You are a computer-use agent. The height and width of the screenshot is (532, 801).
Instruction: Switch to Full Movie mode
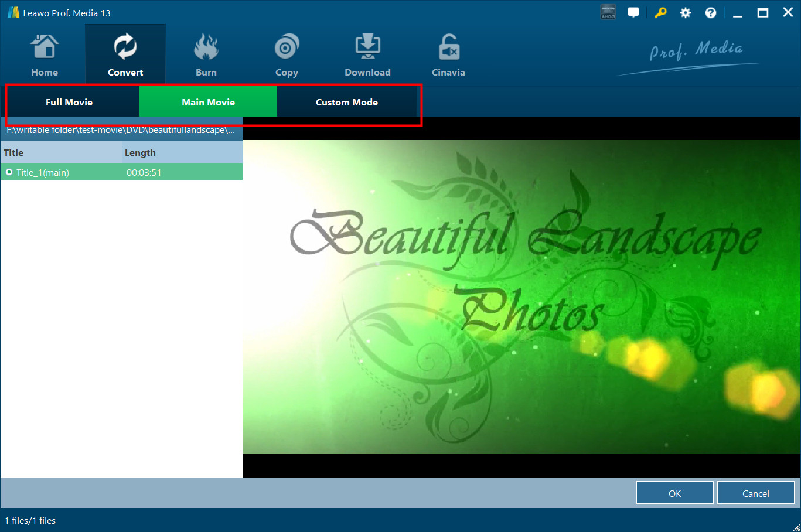click(x=69, y=102)
